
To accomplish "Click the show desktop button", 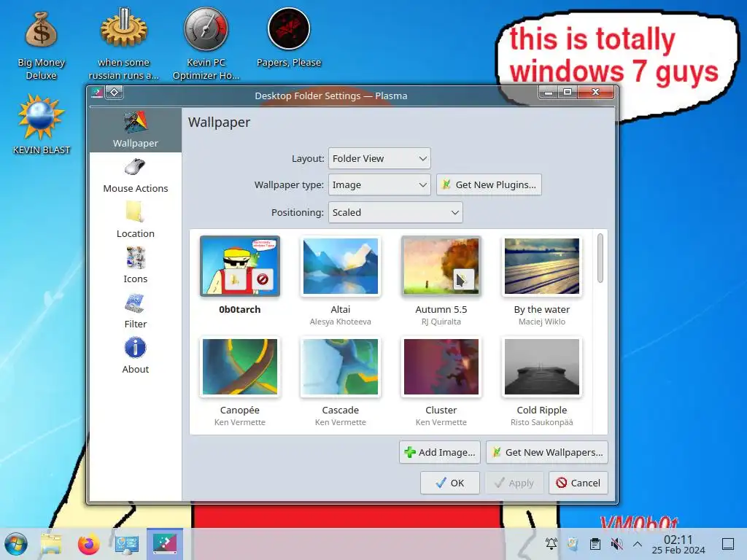I will click(727, 544).
